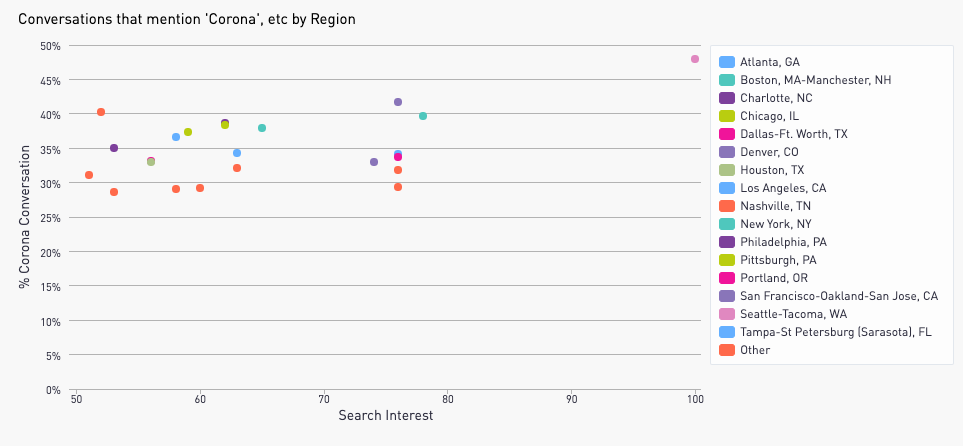The image size is (963, 446).
Task: Click the Tampa-St Petersburg (Sarasota), FL legend label
Action: 835,332
